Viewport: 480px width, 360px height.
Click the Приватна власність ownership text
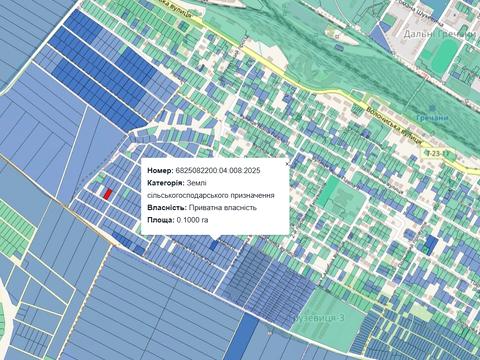(x=222, y=208)
